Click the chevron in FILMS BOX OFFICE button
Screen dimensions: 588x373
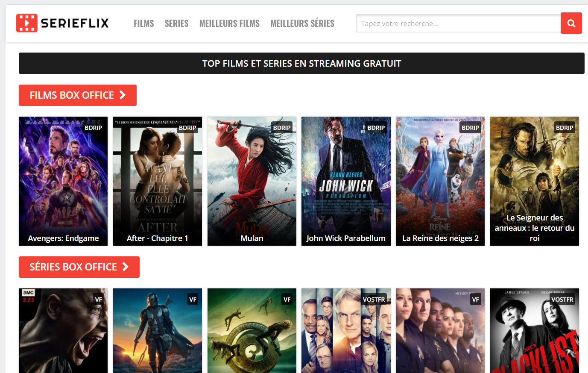(123, 95)
